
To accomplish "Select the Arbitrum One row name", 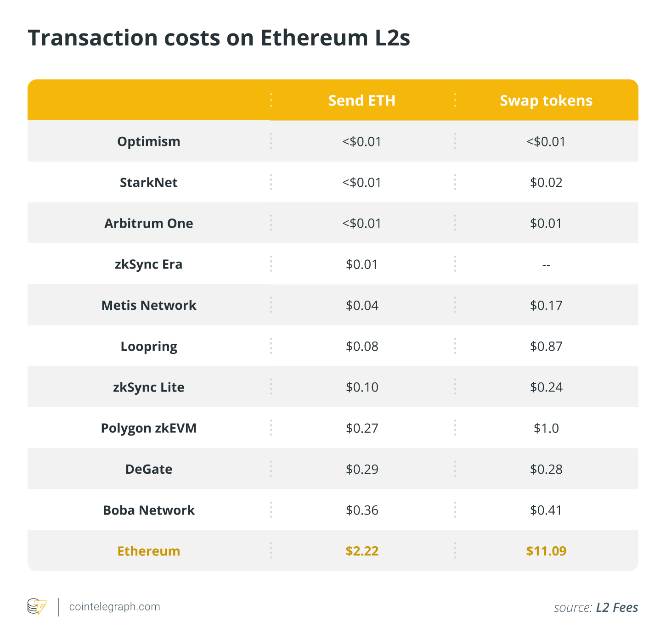I will [149, 223].
